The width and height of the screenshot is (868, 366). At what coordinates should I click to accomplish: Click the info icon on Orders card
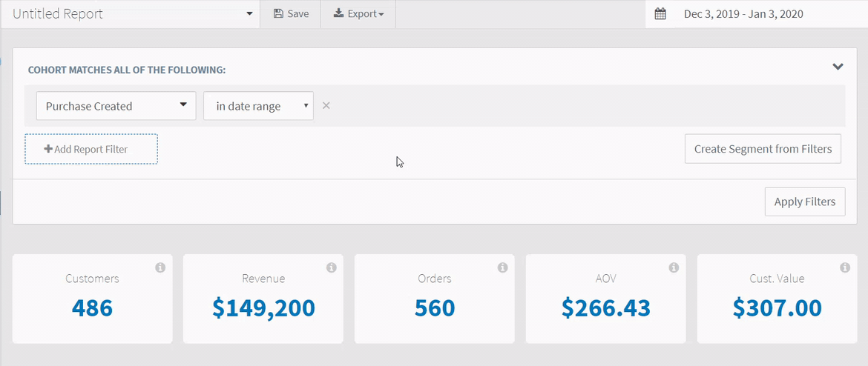click(503, 267)
